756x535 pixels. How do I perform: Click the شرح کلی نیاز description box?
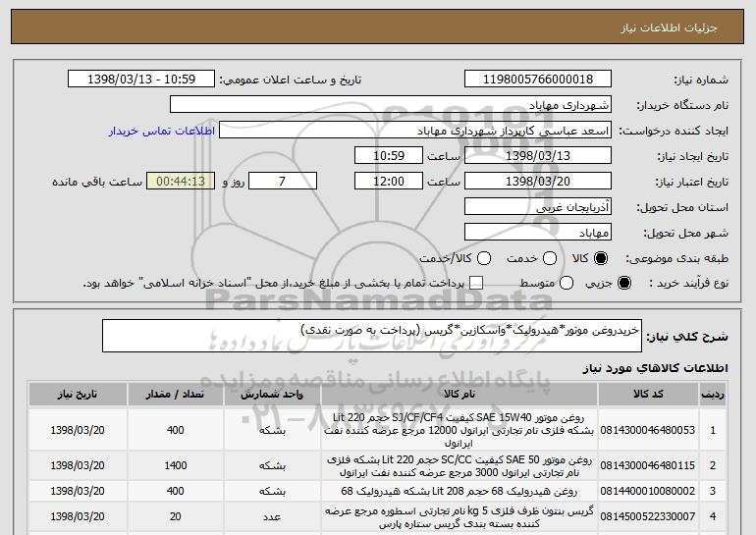pos(372,336)
